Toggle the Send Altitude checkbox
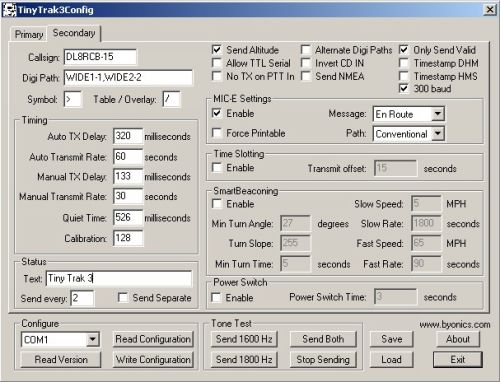The image size is (500, 382). [217, 50]
